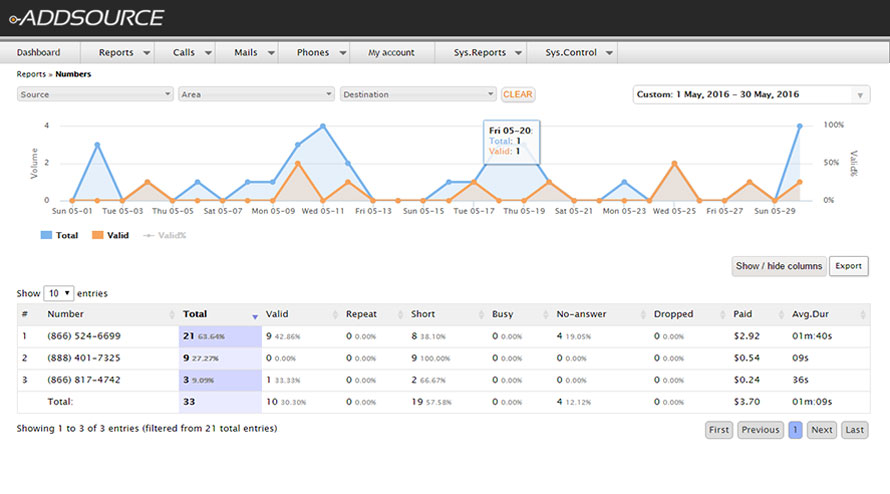890x494 pixels.
Task: Expand the Sys.Reports dropdown arrow
Action: point(518,53)
